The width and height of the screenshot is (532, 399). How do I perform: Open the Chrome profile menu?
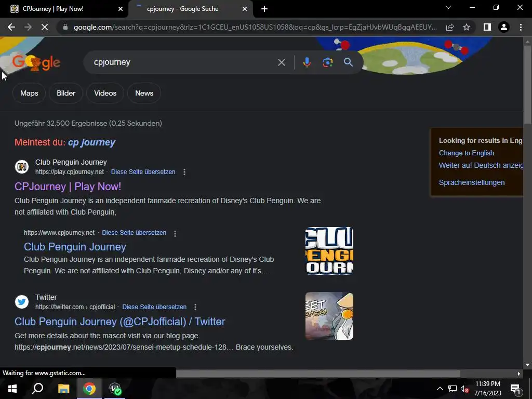pos(504,27)
